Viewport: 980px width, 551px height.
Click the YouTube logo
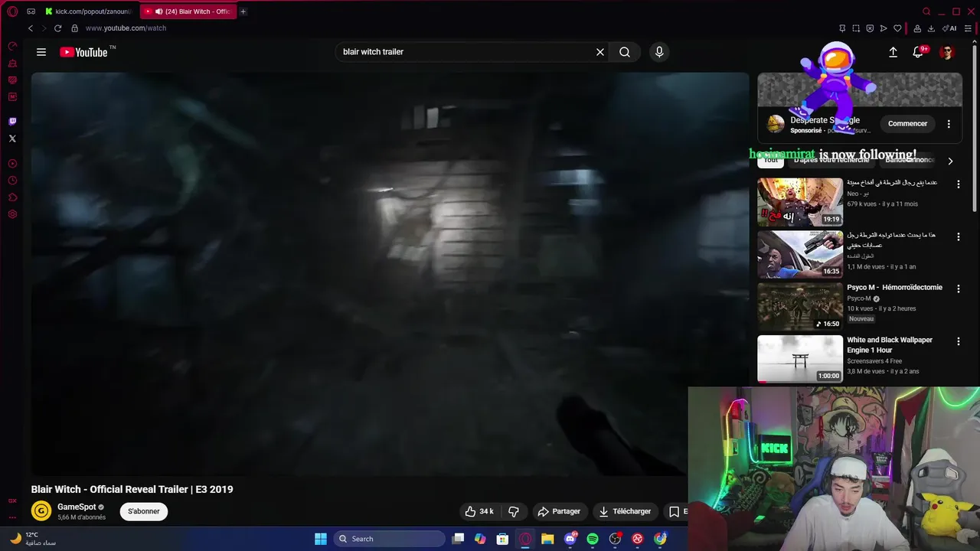[83, 52]
